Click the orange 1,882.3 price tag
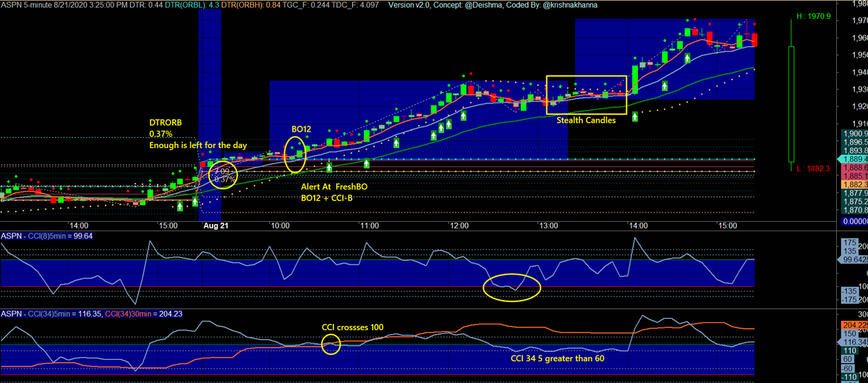The image size is (868, 383). (x=855, y=184)
